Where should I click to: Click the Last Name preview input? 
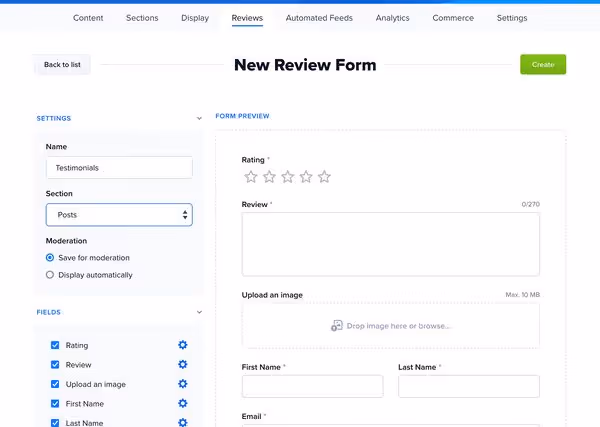coord(469,386)
